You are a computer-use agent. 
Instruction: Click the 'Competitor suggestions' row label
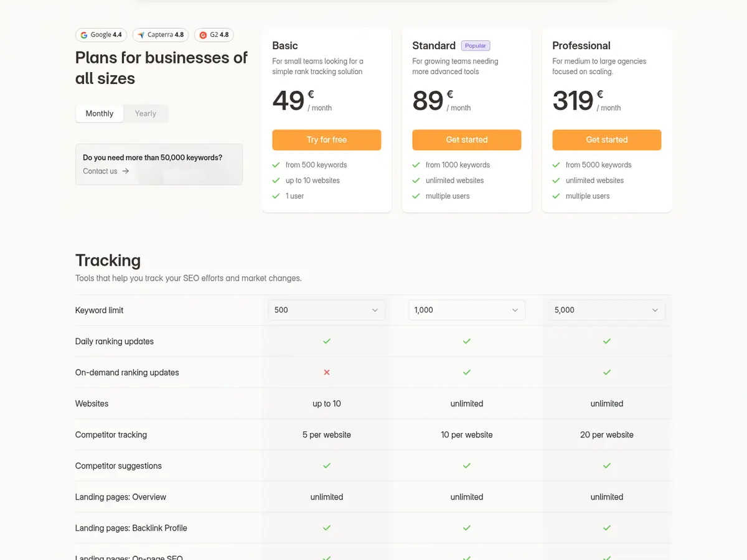118,465
